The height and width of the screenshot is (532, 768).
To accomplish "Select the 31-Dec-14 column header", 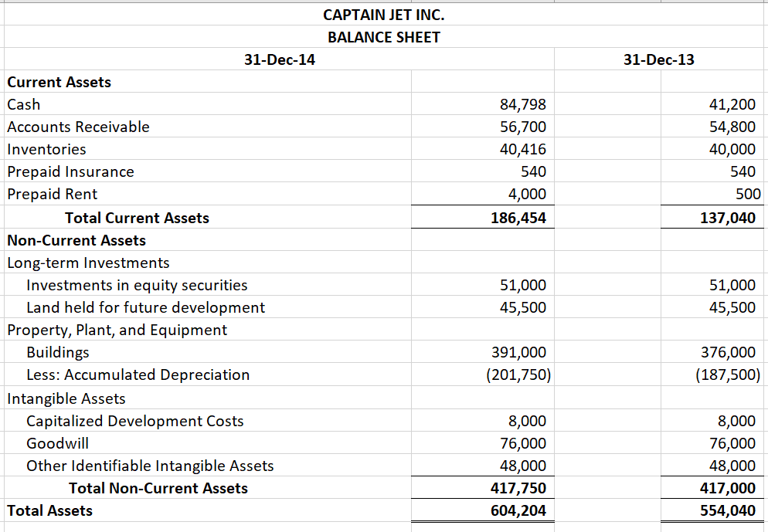I will (280, 59).
